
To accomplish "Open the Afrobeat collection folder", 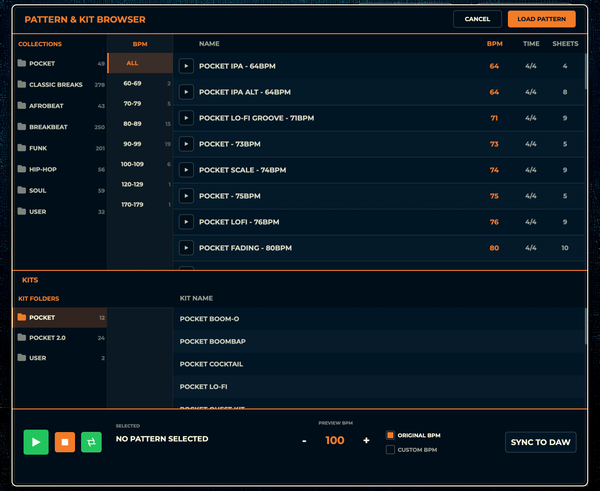I will tap(60, 106).
